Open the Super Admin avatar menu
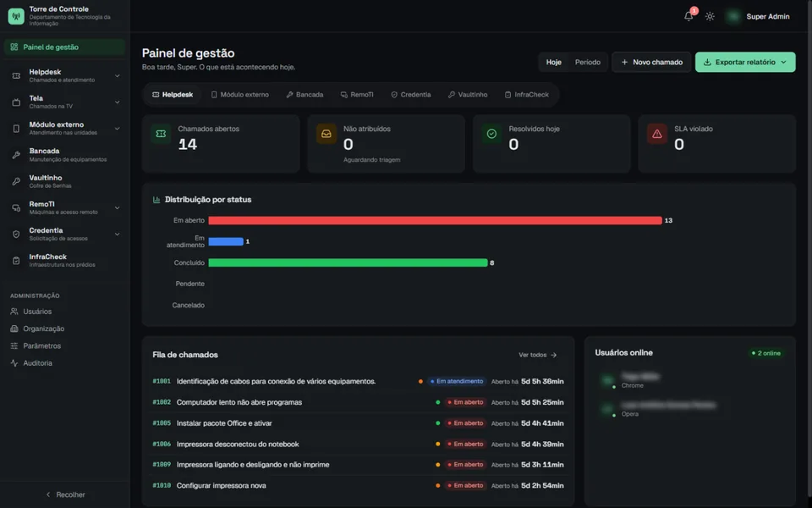 click(732, 17)
